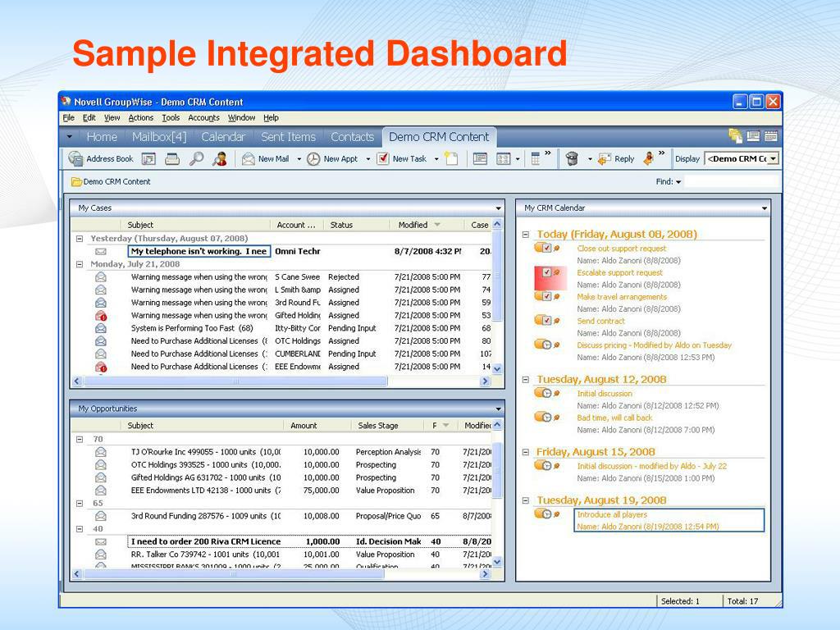Sort My Opportunities by Amount column
840x630 pixels.
pyautogui.click(x=317, y=426)
